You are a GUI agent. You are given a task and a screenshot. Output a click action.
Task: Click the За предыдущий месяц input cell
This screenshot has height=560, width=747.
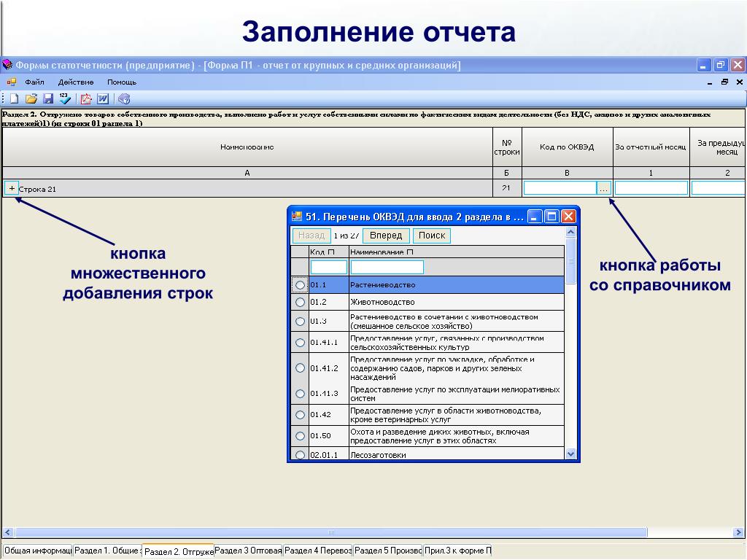(719, 189)
